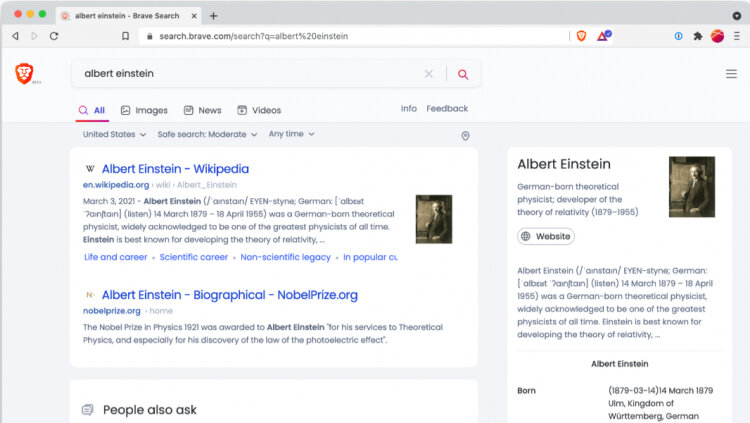Open the Feedback link
The height and width of the screenshot is (423, 750).
pos(447,109)
